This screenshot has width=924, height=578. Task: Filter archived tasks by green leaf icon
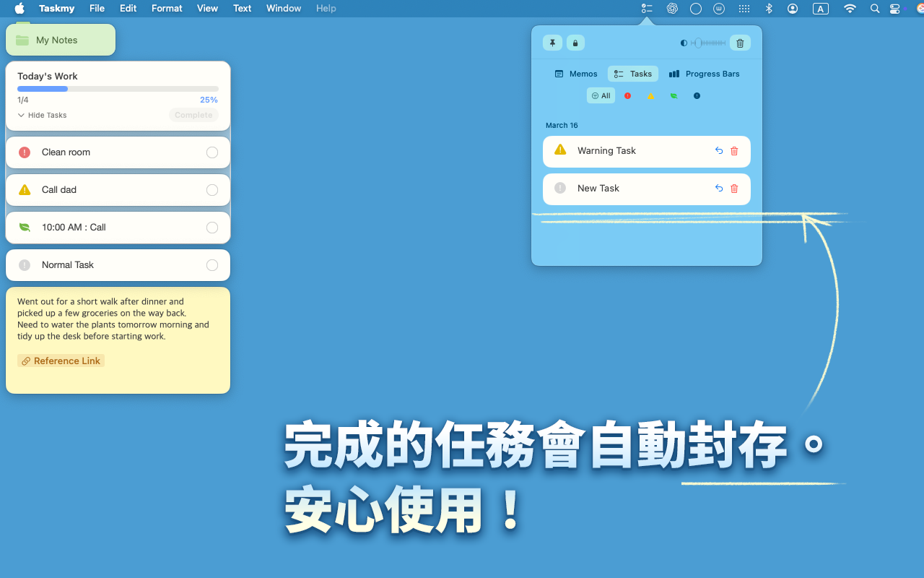click(674, 95)
